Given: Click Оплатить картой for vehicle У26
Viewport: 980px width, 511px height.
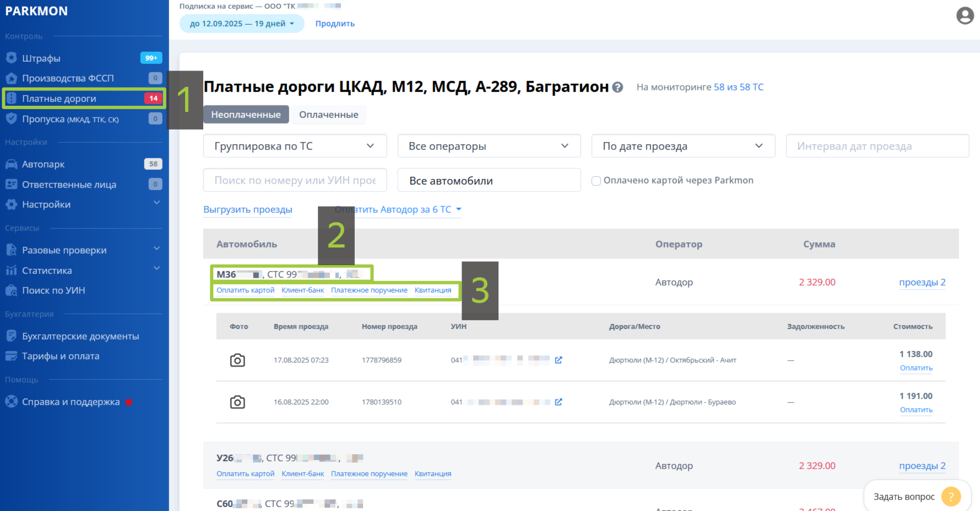Looking at the screenshot, I should click(x=246, y=474).
